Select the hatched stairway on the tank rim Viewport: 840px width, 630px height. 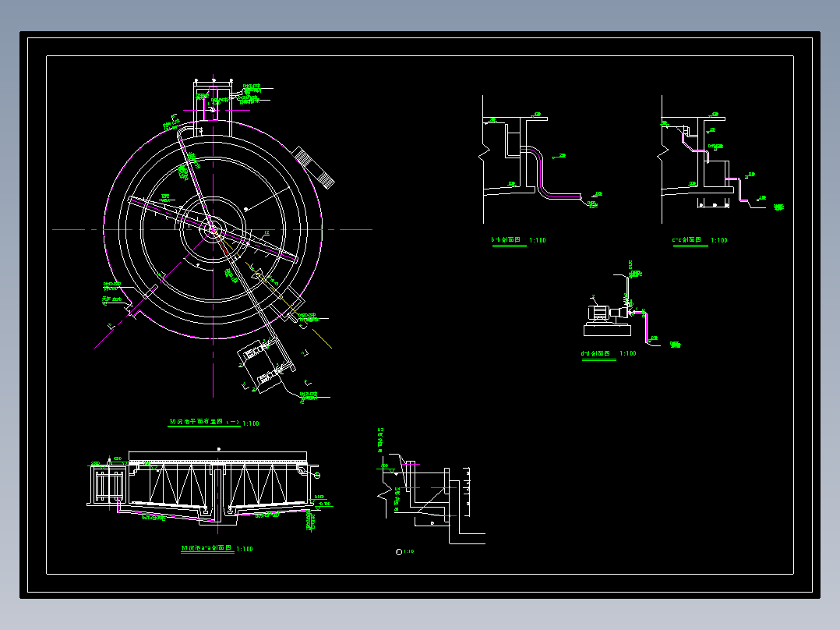coord(314,168)
